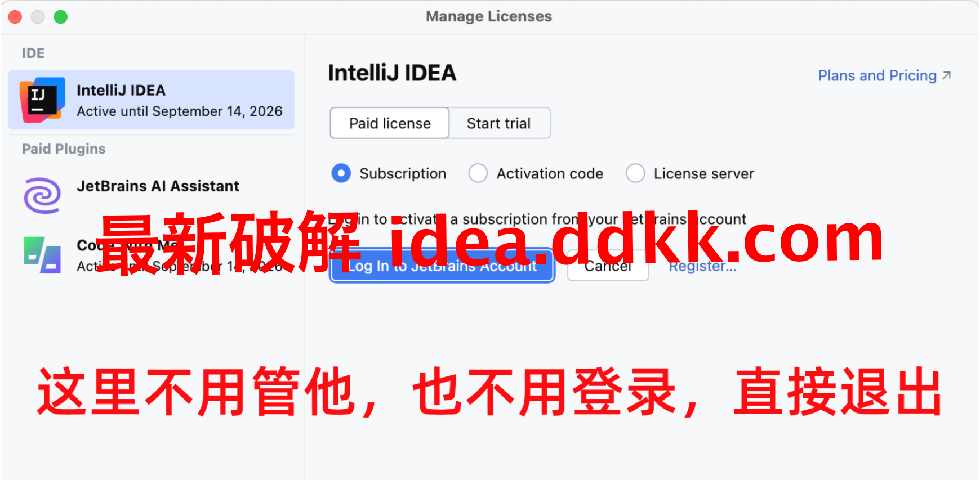Click Log In to JetBrains Account button
980x480 pixels.
point(442,266)
